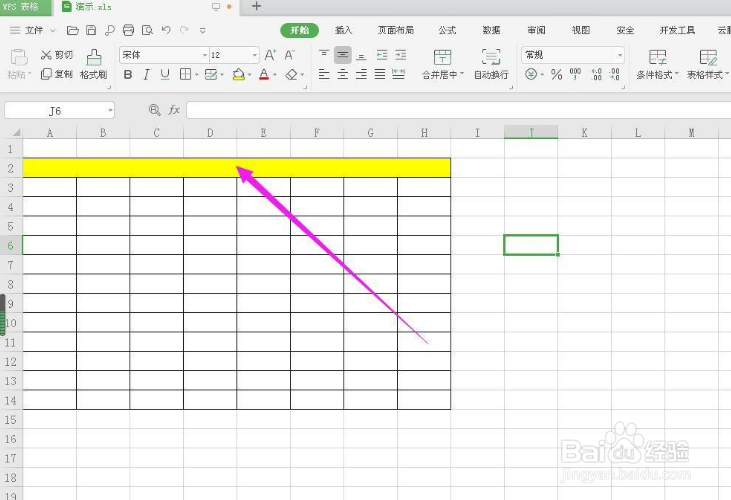Image resolution: width=731 pixels, height=500 pixels.
Task: Click the Save icon in quick toolbar
Action: click(x=91, y=31)
